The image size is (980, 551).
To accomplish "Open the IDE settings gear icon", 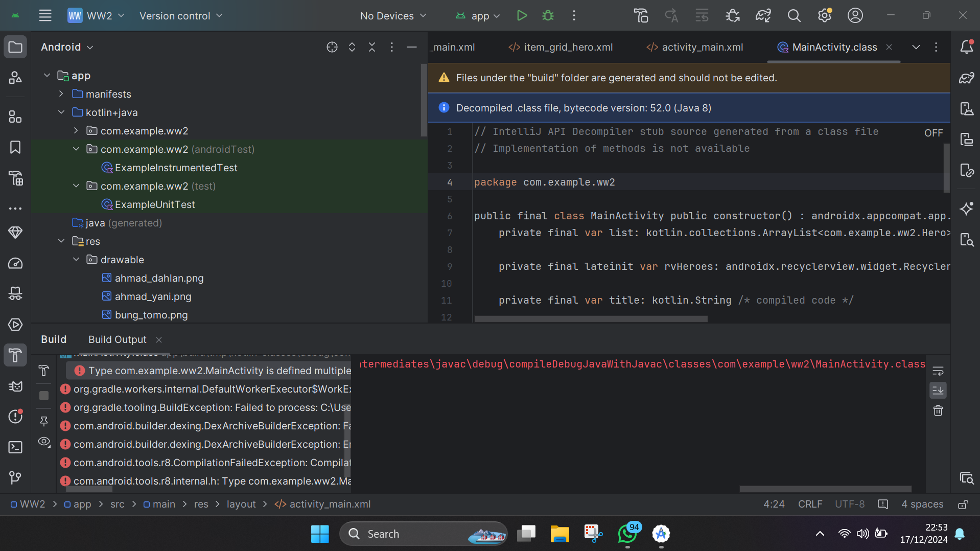I will coord(824,16).
